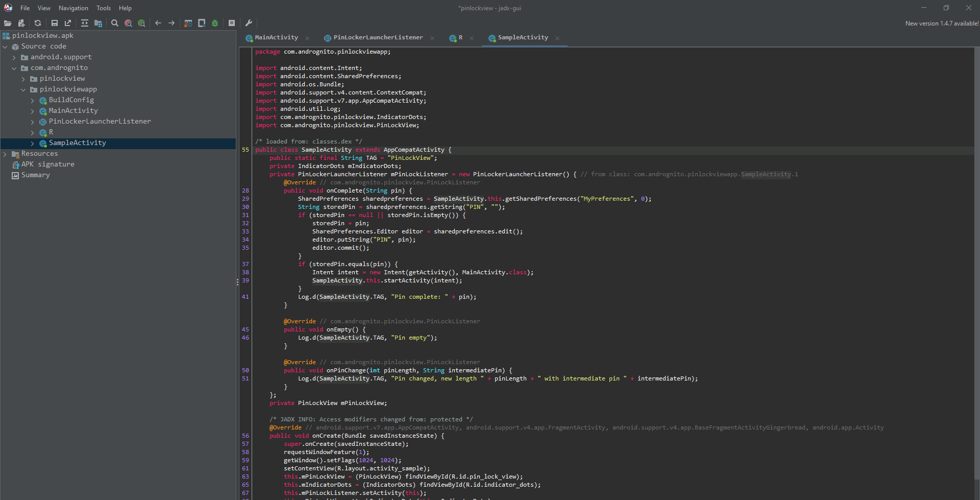Open APK signature in the tree
Screen dimensions: 980x500
coord(47,164)
